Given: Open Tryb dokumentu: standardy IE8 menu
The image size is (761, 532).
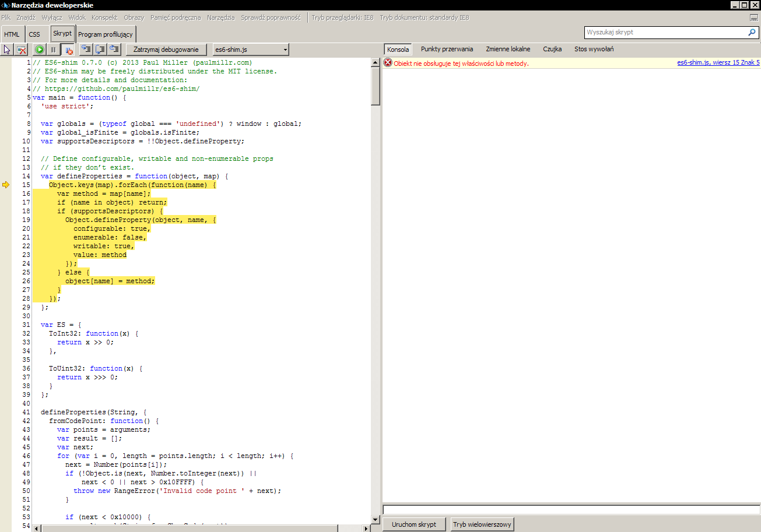Looking at the screenshot, I should 425,17.
